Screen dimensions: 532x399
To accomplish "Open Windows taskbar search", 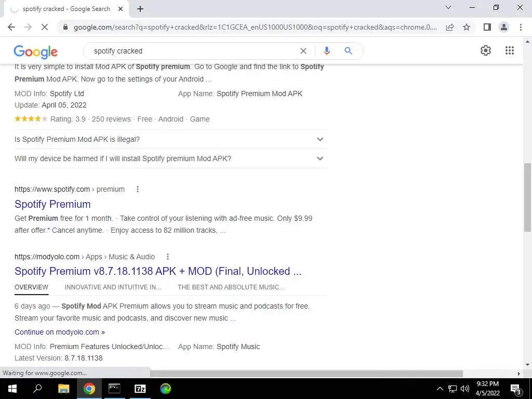I will pos(37,389).
